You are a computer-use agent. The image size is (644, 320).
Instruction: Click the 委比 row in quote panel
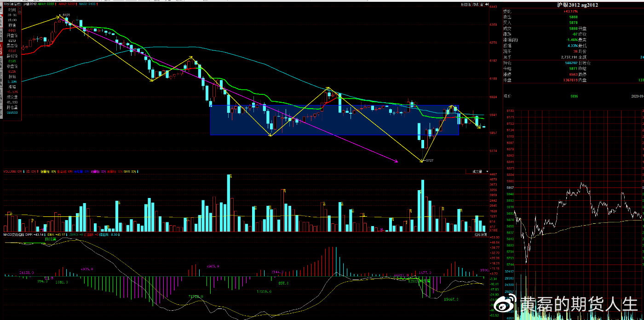point(573,11)
